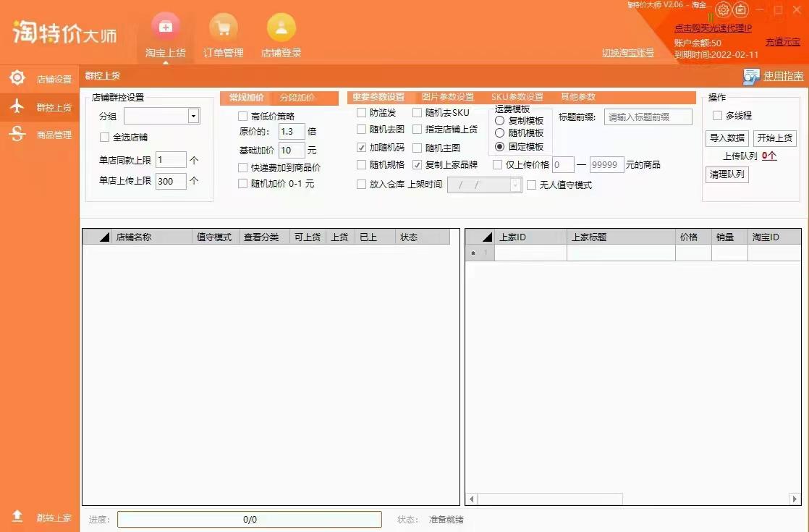Image resolution: width=809 pixels, height=532 pixels.
Task: Check the 放入仓库 checkbox
Action: (x=361, y=185)
